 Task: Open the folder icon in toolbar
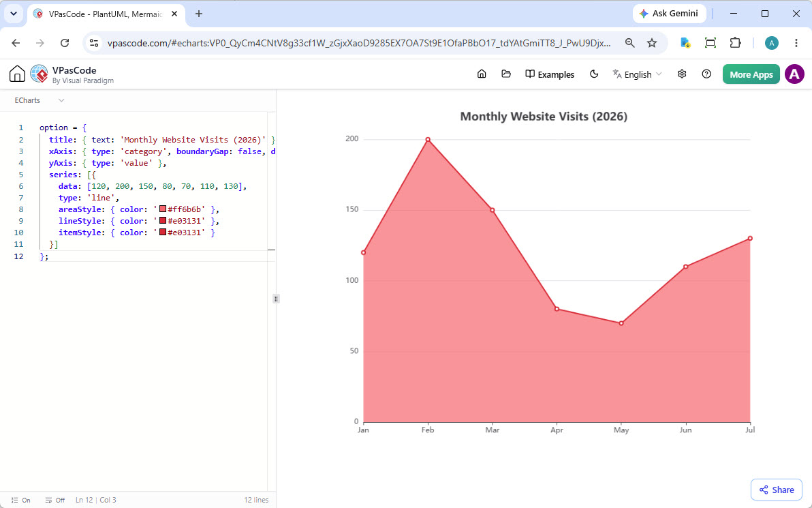[x=506, y=74]
